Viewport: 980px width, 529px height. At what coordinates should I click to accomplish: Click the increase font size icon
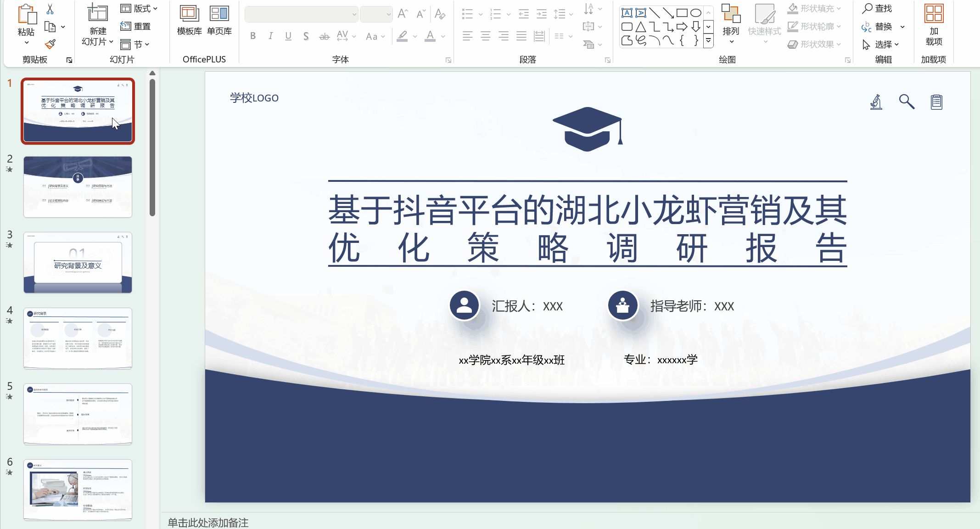tap(403, 14)
